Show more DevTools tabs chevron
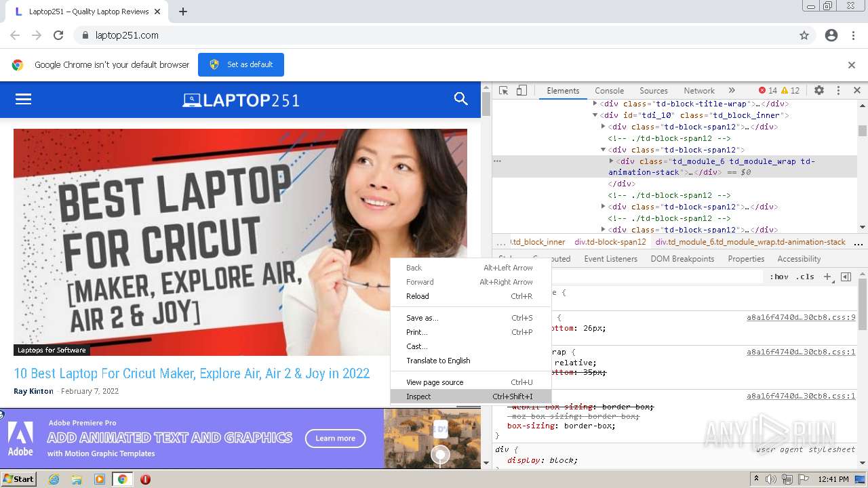This screenshot has height=488, width=868. click(732, 90)
